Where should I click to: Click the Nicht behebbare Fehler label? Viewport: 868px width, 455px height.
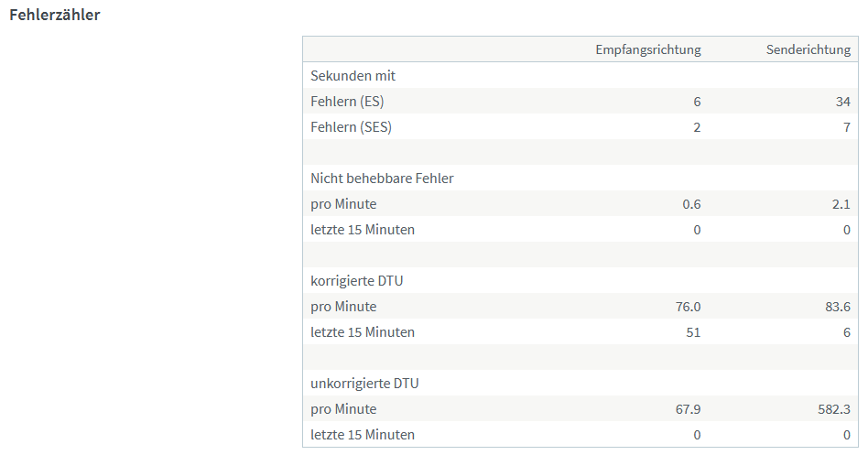(382, 179)
